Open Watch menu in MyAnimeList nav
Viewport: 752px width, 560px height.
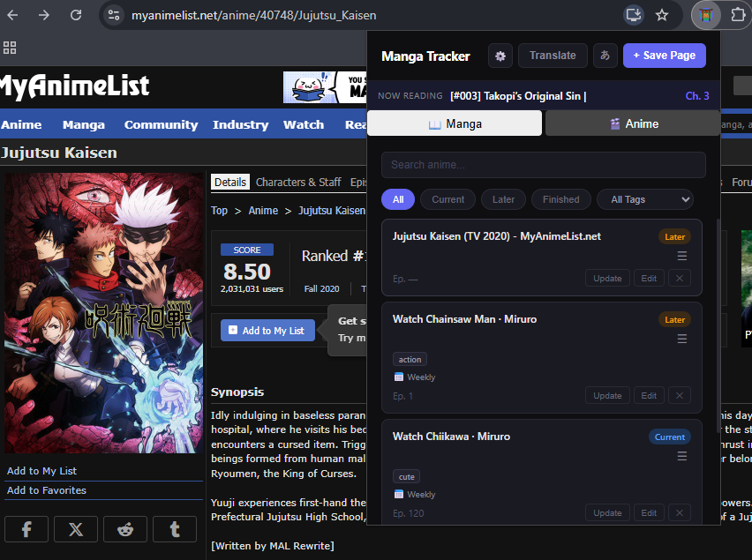[x=304, y=124]
